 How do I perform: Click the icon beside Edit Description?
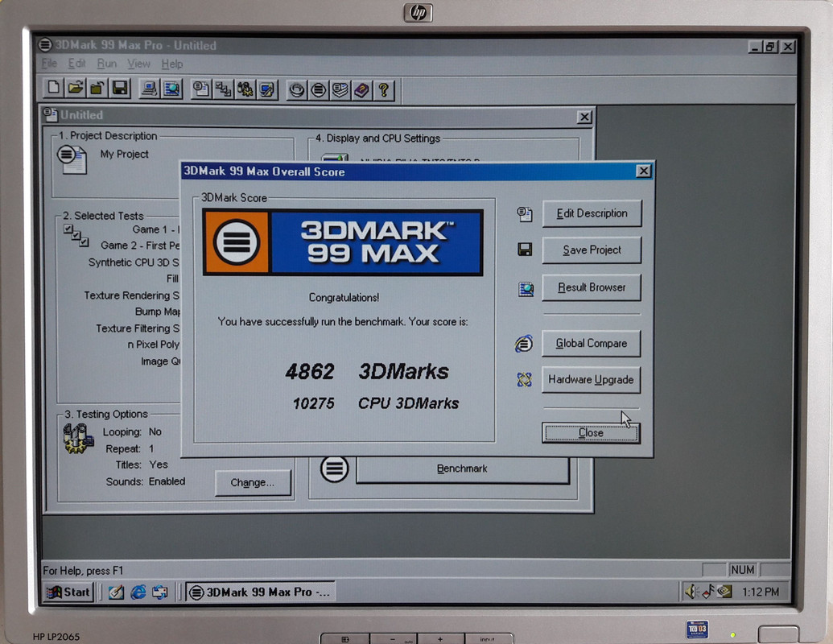[x=524, y=214]
